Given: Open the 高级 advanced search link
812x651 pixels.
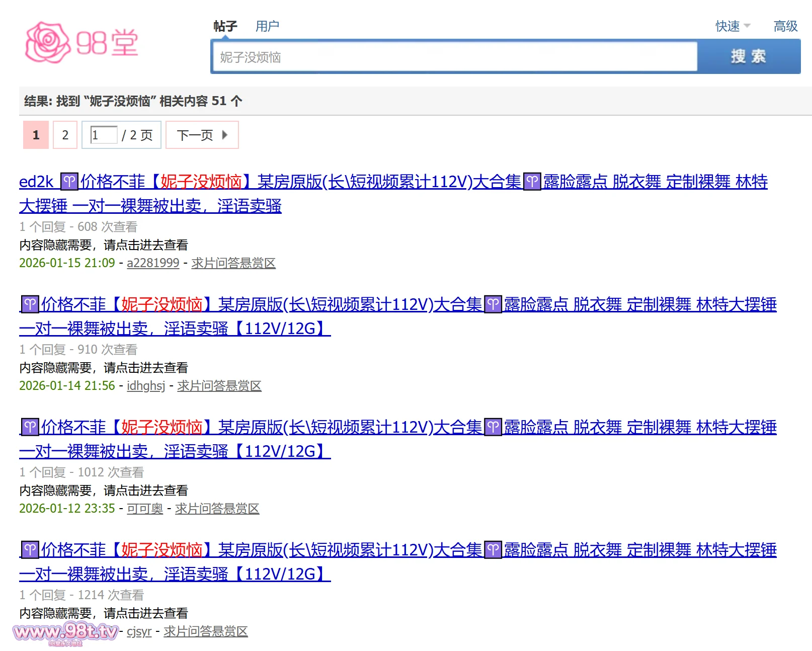Looking at the screenshot, I should pyautogui.click(x=785, y=26).
